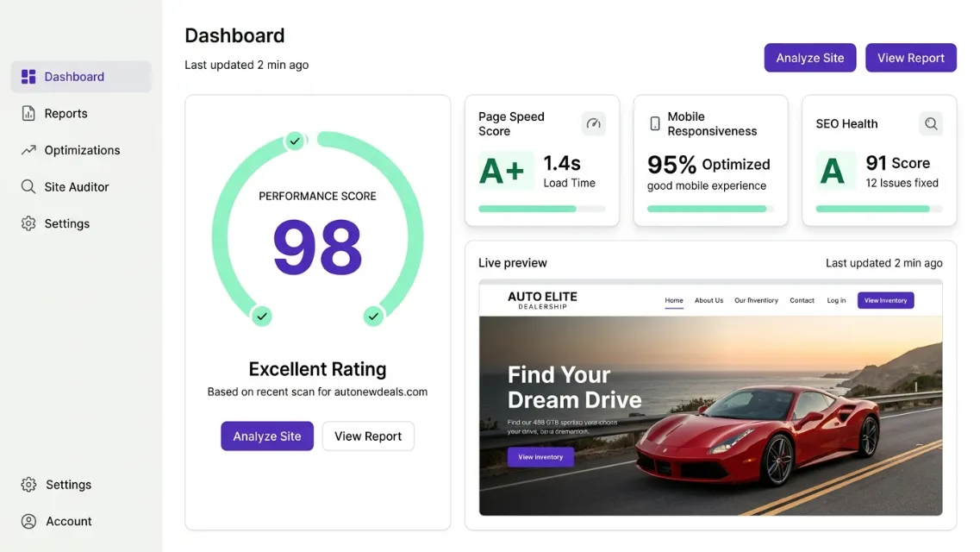Screen dimensions: 980x552
Task: Click the Account person icon
Action: (x=28, y=521)
